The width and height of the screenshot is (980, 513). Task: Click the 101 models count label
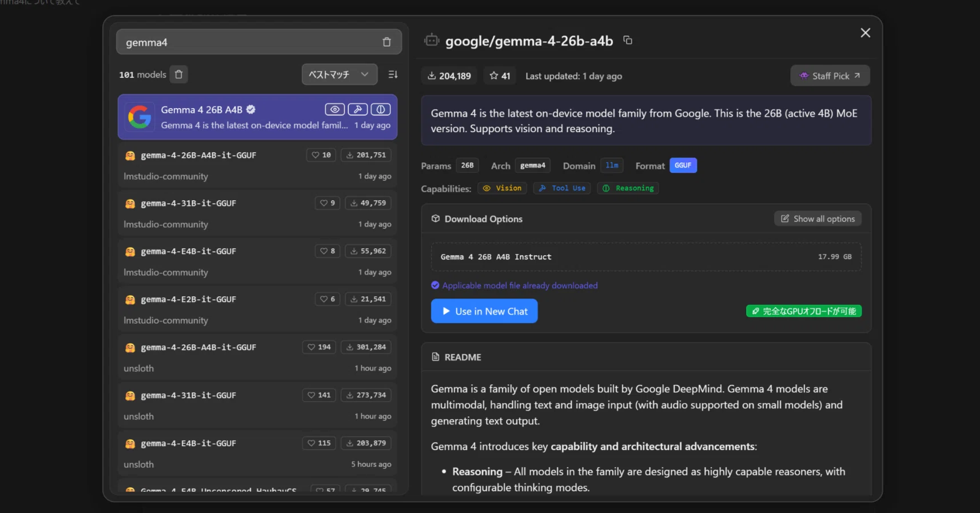tap(142, 74)
